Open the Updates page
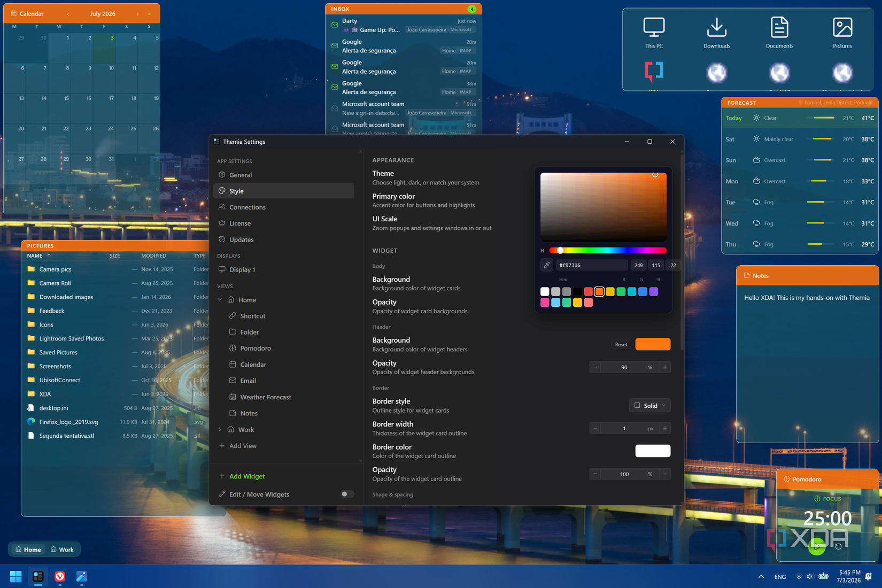The image size is (882, 588). point(283,239)
